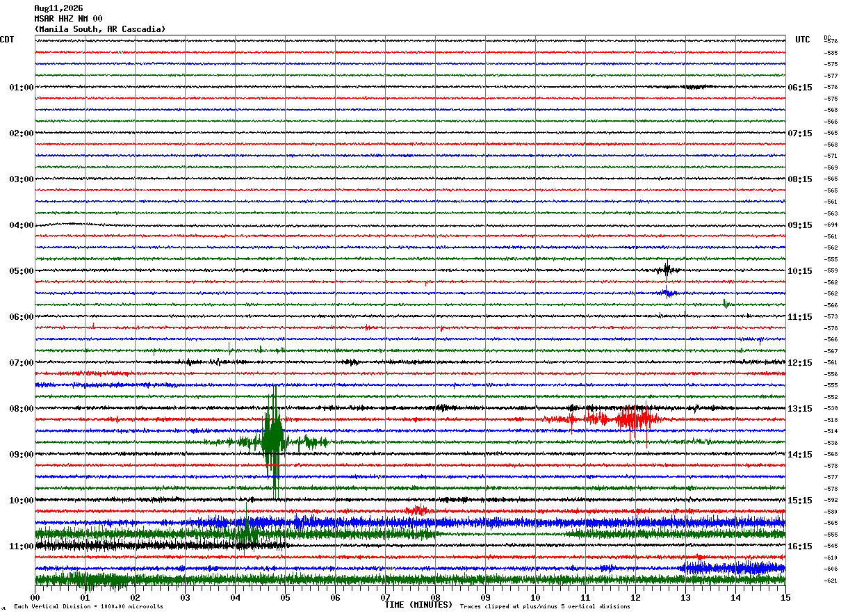Click the 11:00 CDT time label
This screenshot has width=841, height=616.
(21, 546)
